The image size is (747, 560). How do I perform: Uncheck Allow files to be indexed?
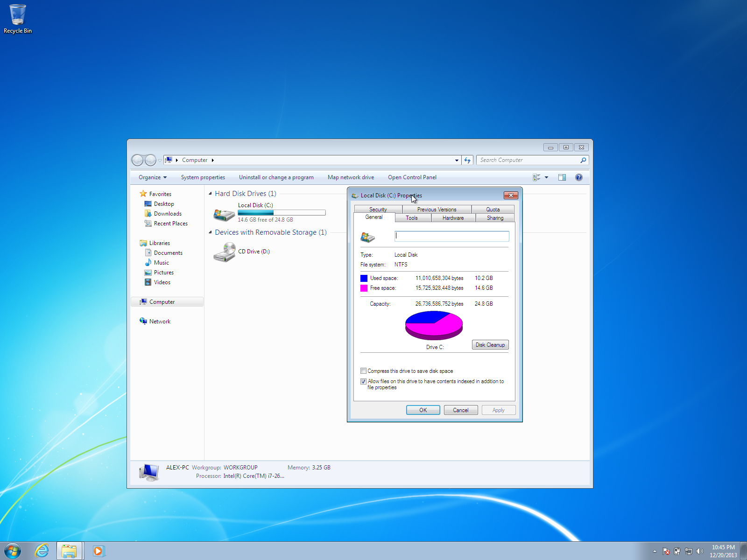pyautogui.click(x=364, y=381)
